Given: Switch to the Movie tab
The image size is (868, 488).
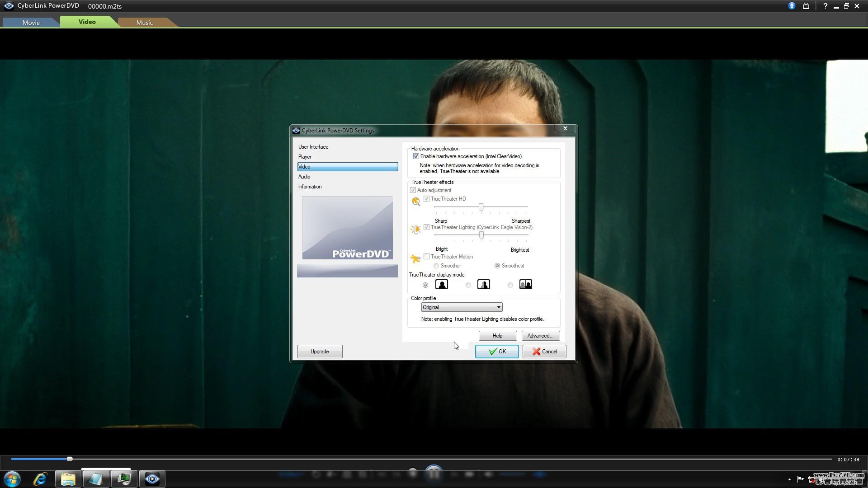Looking at the screenshot, I should click(31, 22).
